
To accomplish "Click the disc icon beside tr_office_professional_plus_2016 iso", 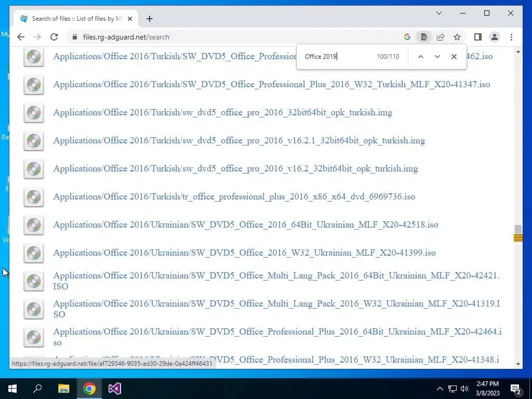I will pos(34,197).
